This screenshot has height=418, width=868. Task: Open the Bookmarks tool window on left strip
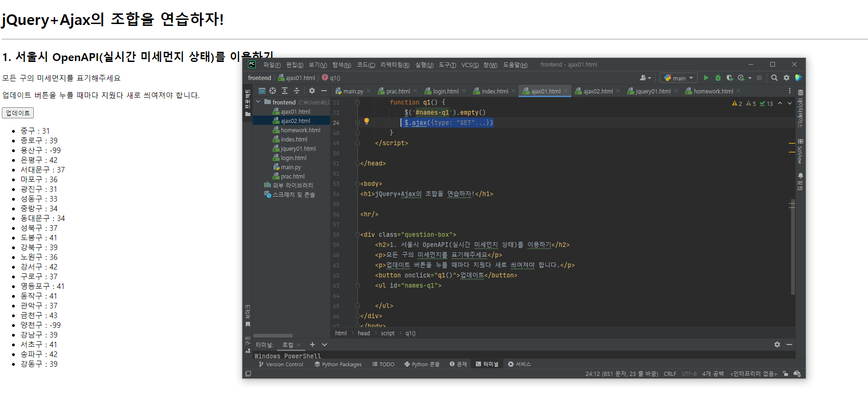[x=248, y=315]
